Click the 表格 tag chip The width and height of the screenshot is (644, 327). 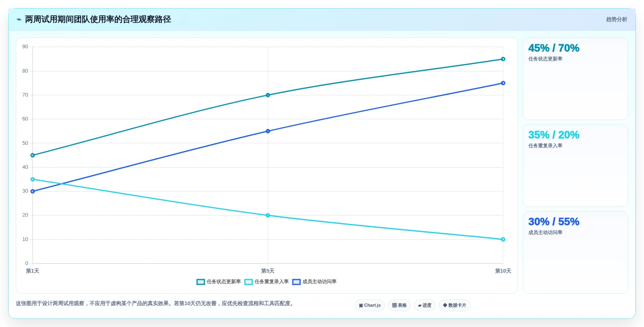(399, 305)
